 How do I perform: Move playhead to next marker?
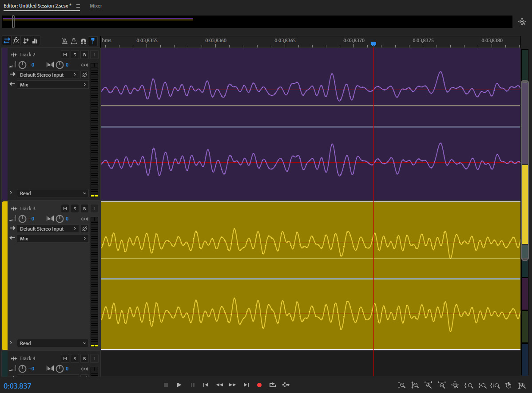[246, 385]
